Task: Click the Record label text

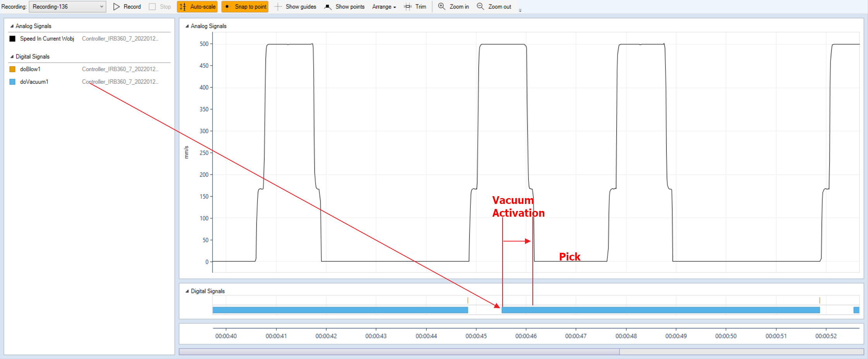Action: click(x=132, y=7)
